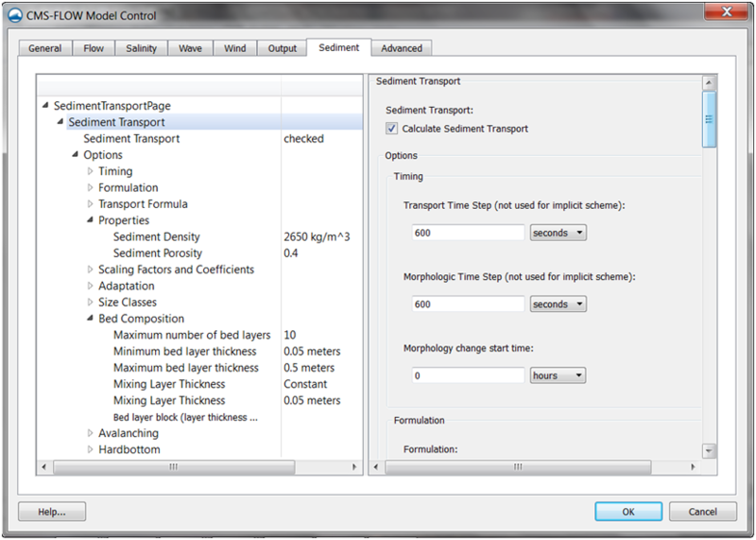Click the tree panel horizontal scrollbar thumb
The image size is (756, 540).
tap(174, 466)
